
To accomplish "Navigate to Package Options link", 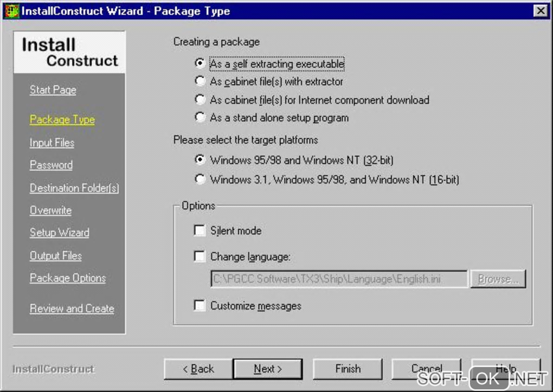I will pyautogui.click(x=68, y=278).
